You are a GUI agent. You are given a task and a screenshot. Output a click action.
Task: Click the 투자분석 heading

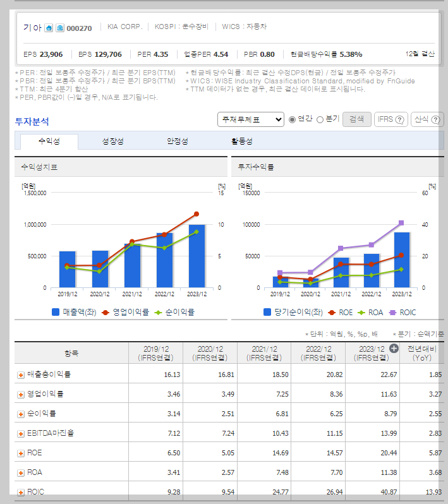(x=32, y=121)
